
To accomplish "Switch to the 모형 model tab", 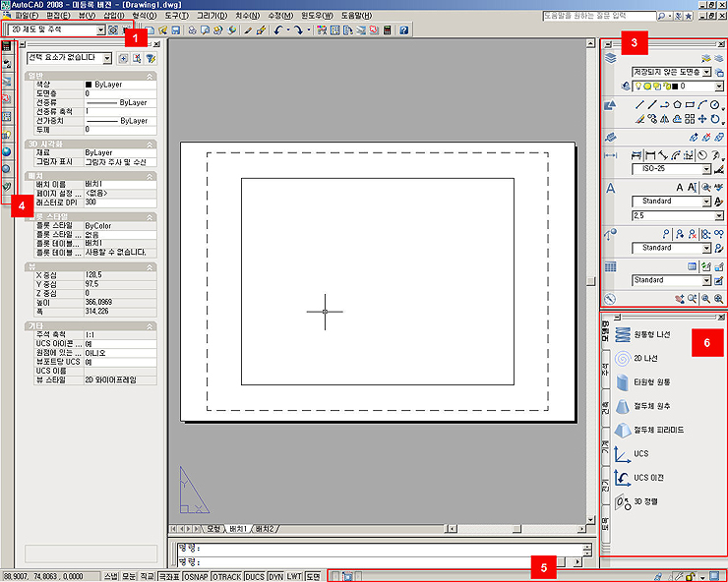I will click(213, 529).
